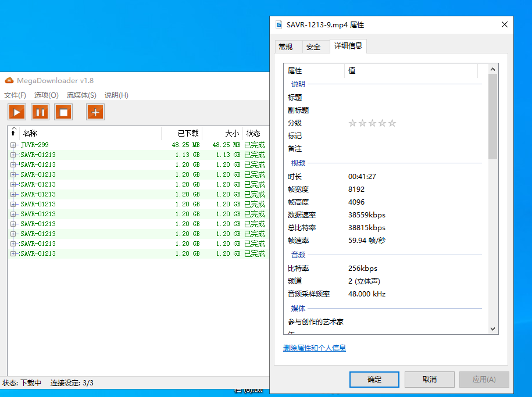The width and height of the screenshot is (532, 397).
Task: Click the MegaDownloader cloud logo in title bar
Action: click(x=9, y=80)
